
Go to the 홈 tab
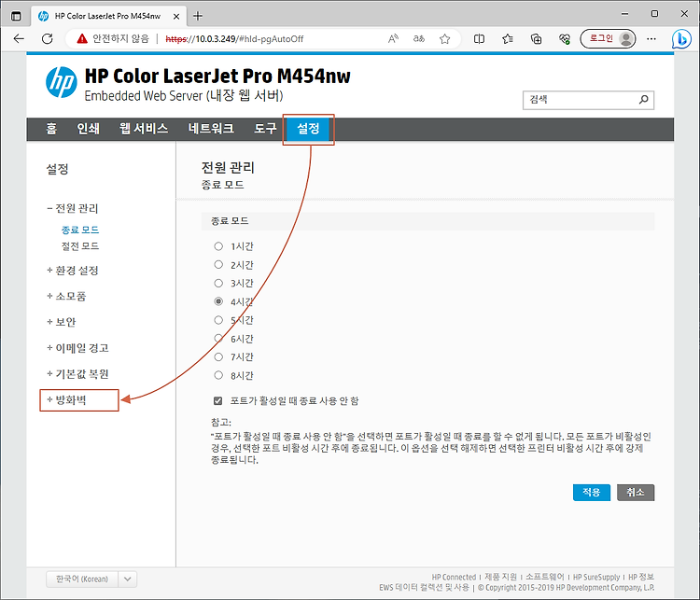click(51, 129)
